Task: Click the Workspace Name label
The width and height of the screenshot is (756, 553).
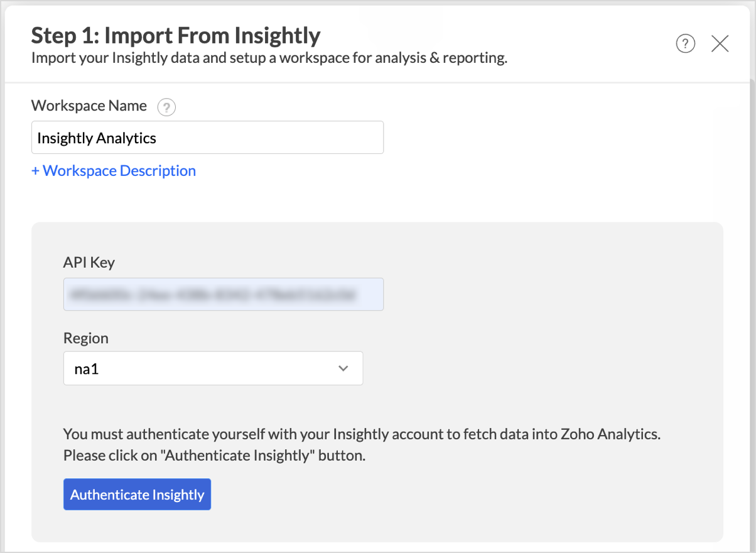Action: coord(89,106)
